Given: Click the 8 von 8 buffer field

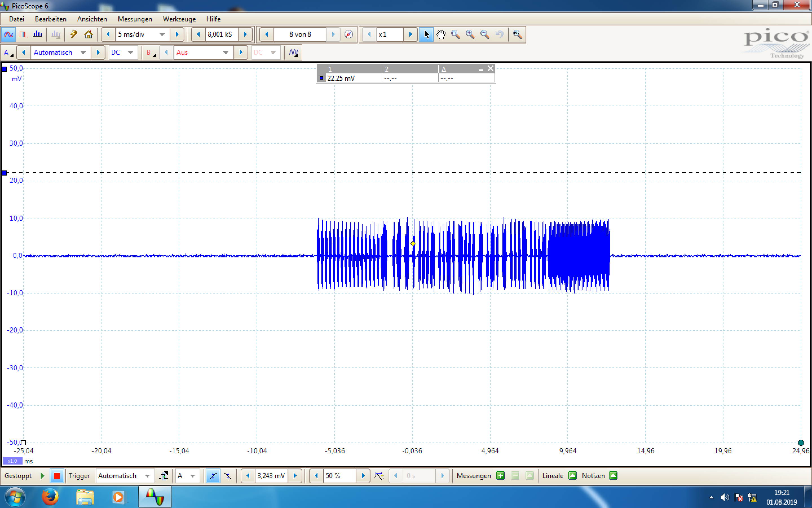Looking at the screenshot, I should (x=300, y=34).
